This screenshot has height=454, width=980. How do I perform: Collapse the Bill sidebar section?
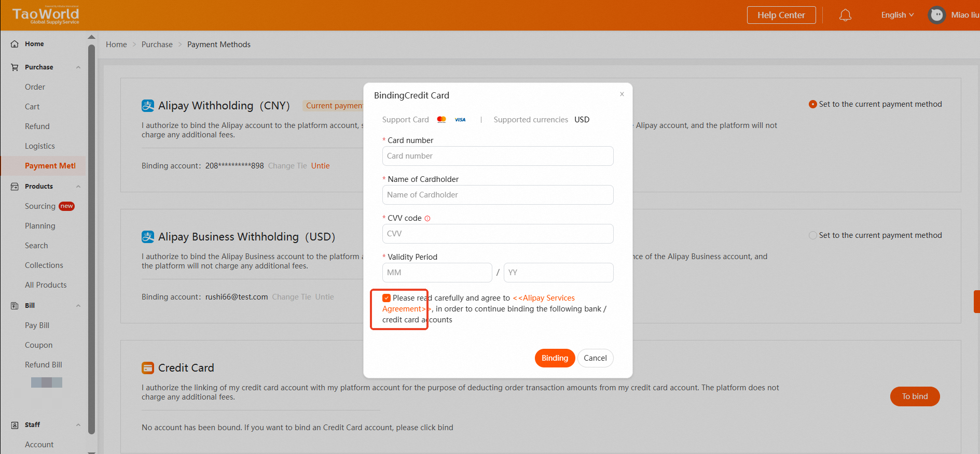pos(78,306)
